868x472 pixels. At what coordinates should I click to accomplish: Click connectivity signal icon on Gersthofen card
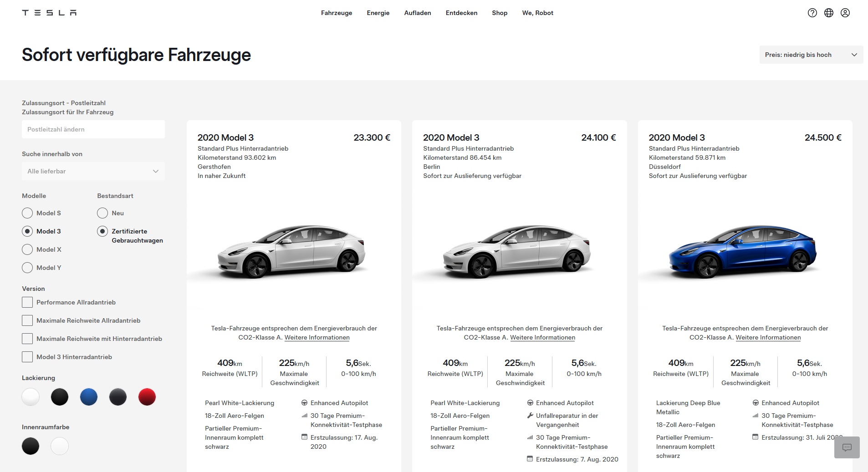[304, 416]
